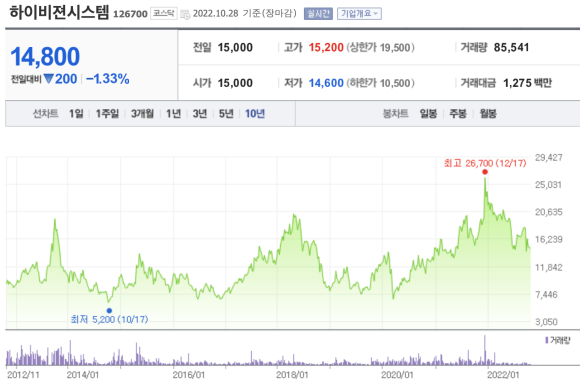Click the 거래량 legend in volume chart
The width and height of the screenshot is (580, 392).
558,340
